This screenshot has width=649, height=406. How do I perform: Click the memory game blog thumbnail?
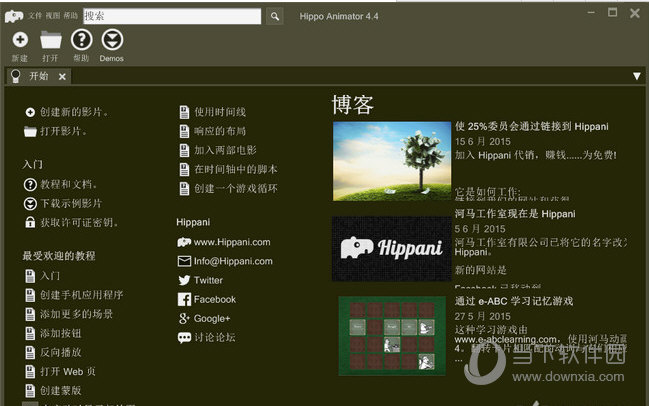[392, 336]
